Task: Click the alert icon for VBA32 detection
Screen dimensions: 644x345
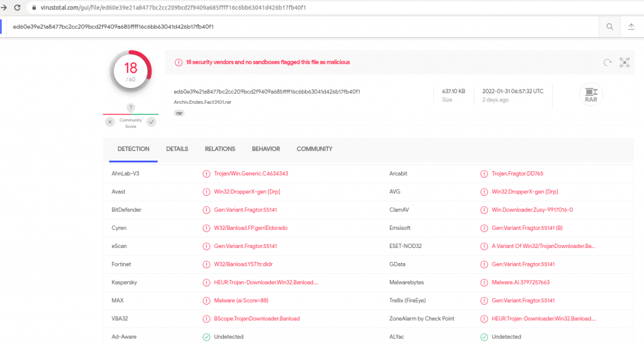Action: pyautogui.click(x=206, y=319)
